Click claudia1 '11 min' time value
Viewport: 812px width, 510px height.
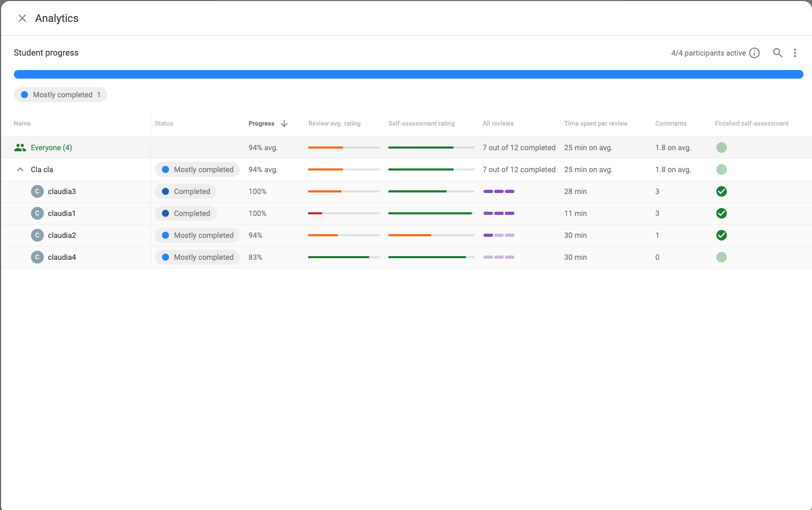pyautogui.click(x=575, y=213)
